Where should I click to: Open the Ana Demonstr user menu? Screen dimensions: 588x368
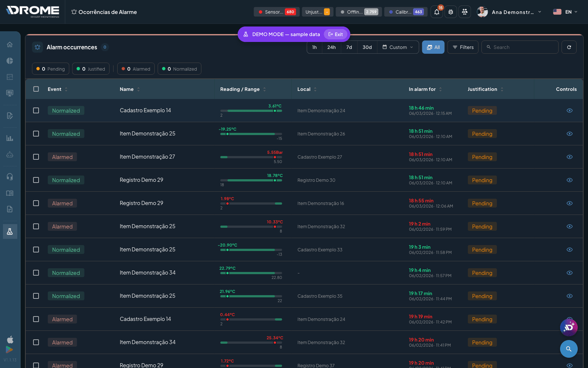tap(509, 12)
